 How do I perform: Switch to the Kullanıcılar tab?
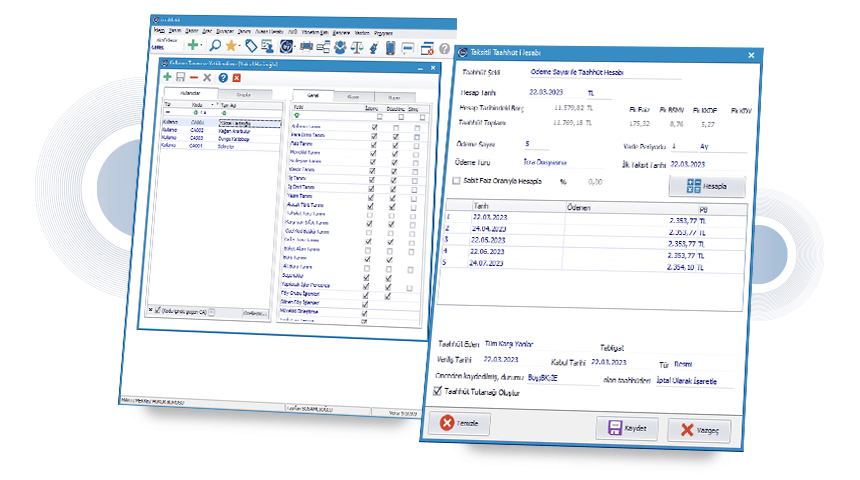[190, 93]
